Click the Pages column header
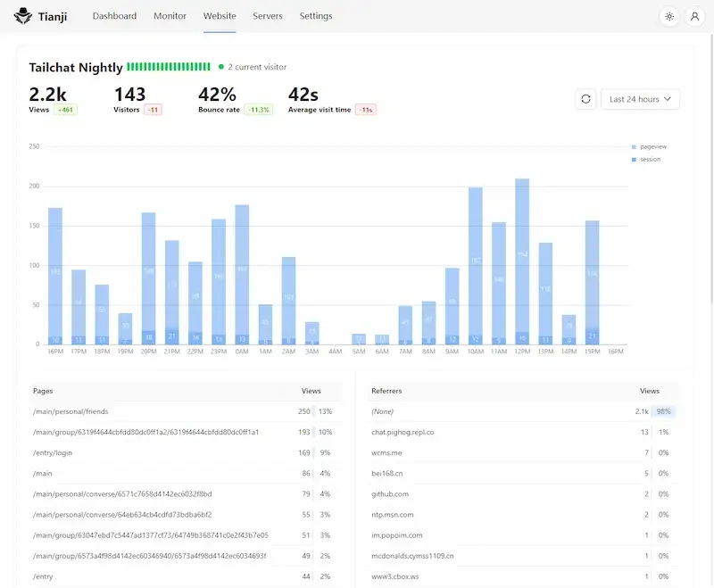Screen dimensions: 714x588 tap(43, 391)
